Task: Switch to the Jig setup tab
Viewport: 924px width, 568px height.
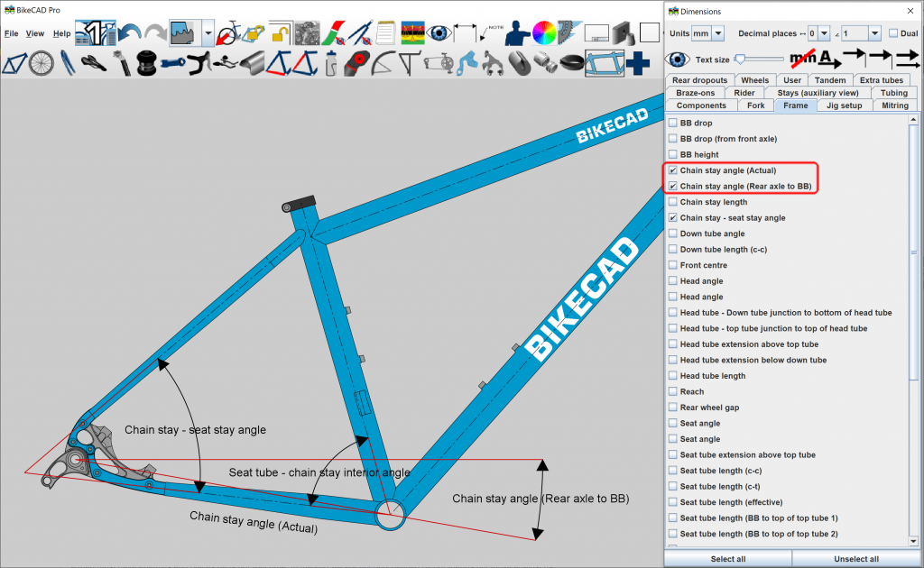Action: point(844,105)
